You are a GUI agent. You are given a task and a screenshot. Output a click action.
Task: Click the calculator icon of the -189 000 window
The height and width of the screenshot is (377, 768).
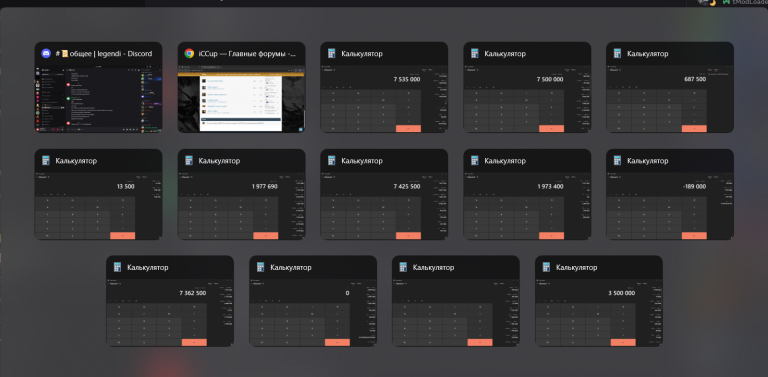[617, 161]
